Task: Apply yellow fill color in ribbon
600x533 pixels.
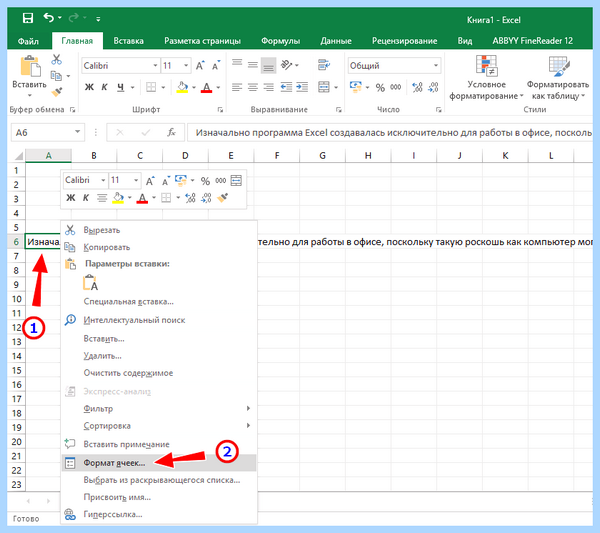Action: [x=182, y=87]
